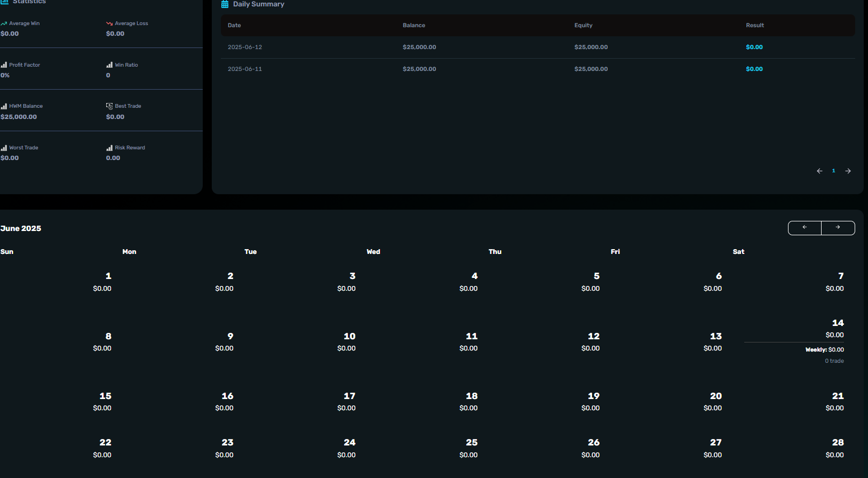Click the Profit Factor bar chart icon
Screen dimensions: 868x478
[x=4, y=65]
